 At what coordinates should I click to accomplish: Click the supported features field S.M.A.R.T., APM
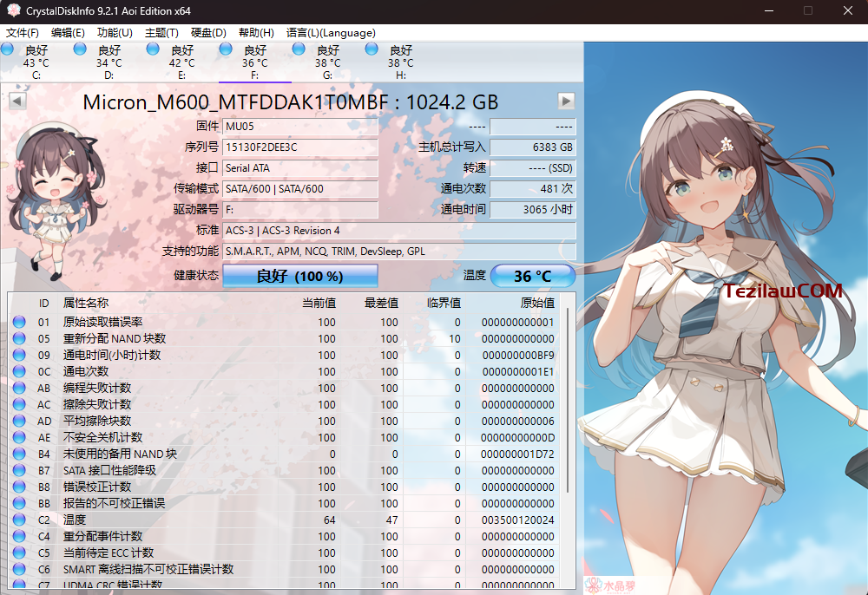click(399, 251)
